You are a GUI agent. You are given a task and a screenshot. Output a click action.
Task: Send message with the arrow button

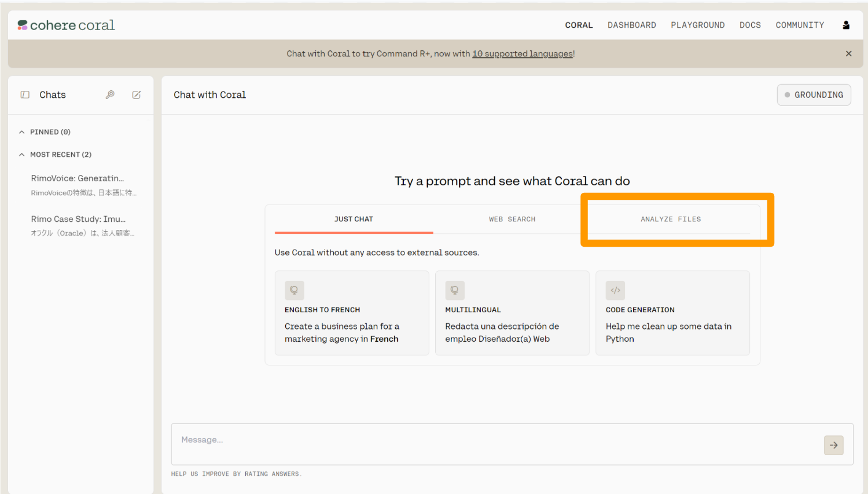[x=833, y=445]
